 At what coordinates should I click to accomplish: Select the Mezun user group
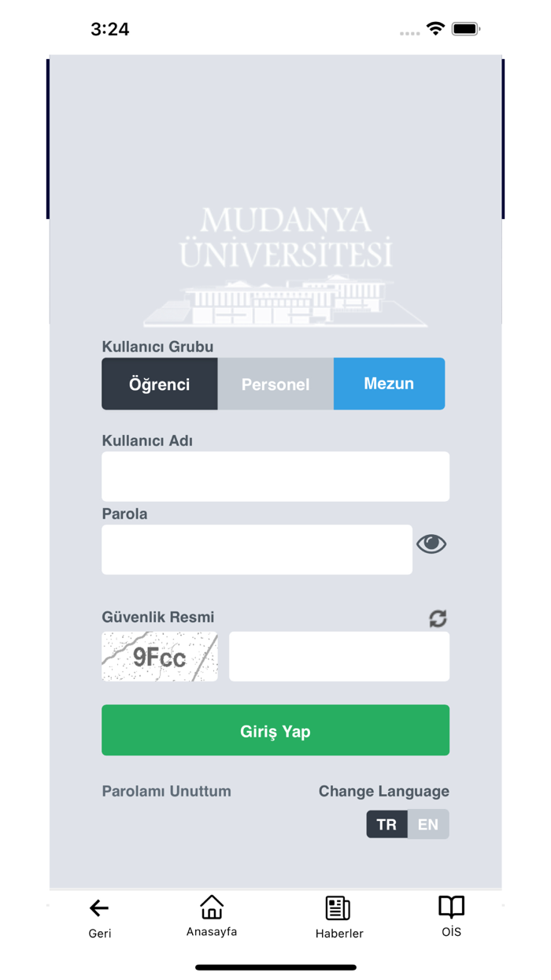click(x=389, y=384)
